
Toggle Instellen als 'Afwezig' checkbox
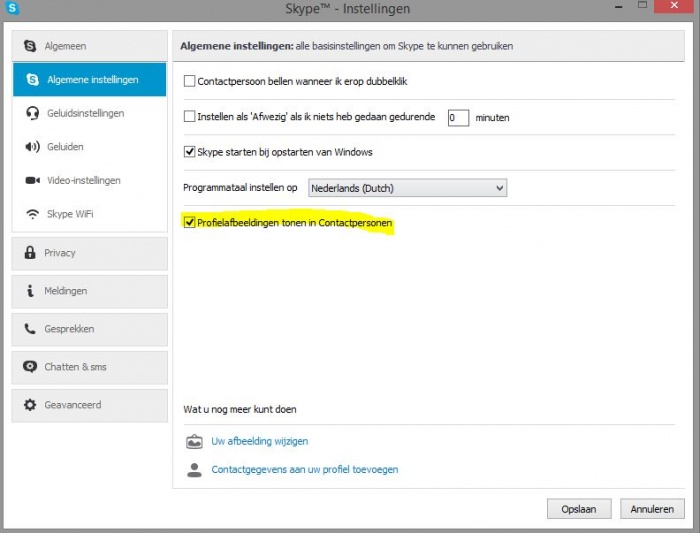tap(189, 117)
